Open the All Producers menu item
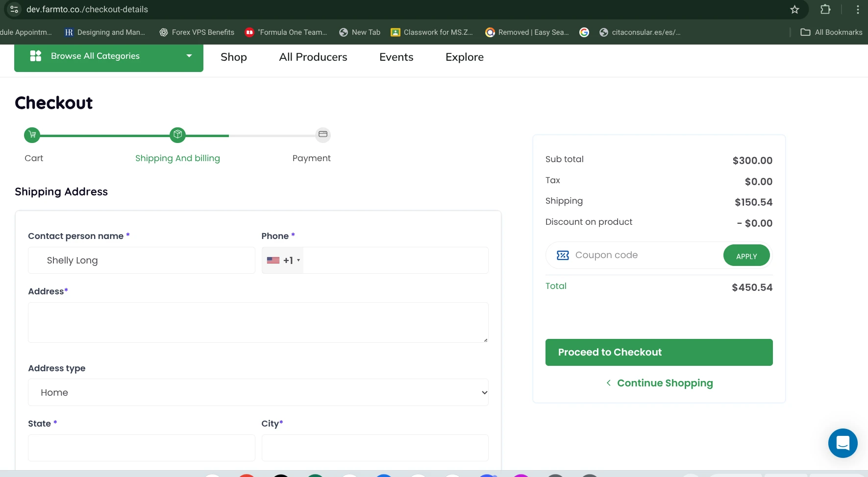The width and height of the screenshot is (868, 477). tap(313, 57)
